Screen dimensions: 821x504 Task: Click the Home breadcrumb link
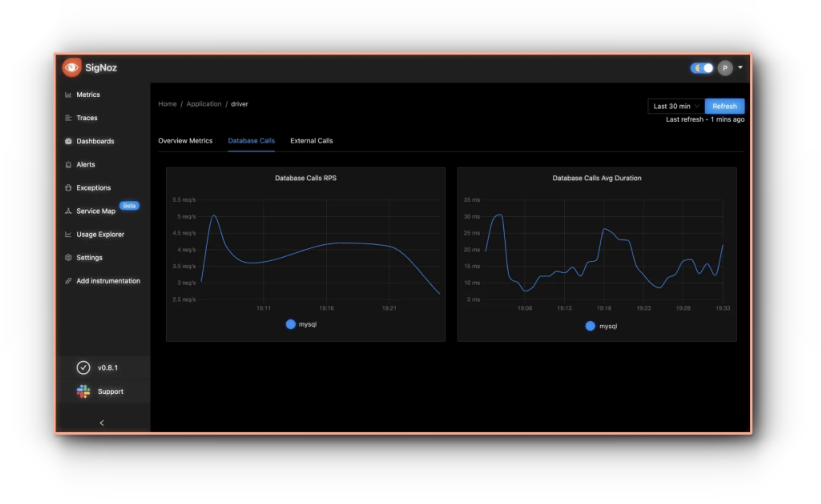(167, 104)
